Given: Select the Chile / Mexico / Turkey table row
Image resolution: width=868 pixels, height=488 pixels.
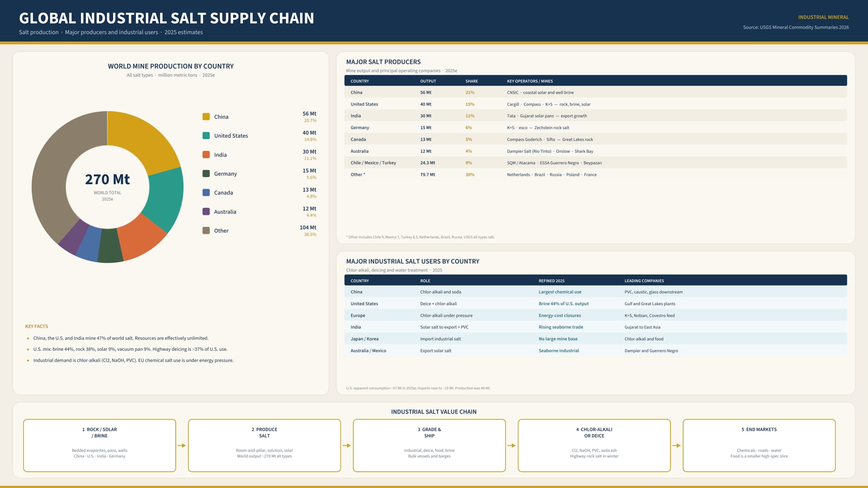Looking at the screenshot, I should [595, 163].
